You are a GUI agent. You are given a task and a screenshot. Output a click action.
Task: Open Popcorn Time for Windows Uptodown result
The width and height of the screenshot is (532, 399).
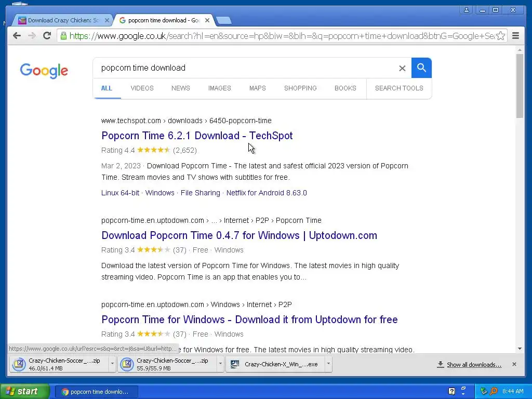click(249, 320)
